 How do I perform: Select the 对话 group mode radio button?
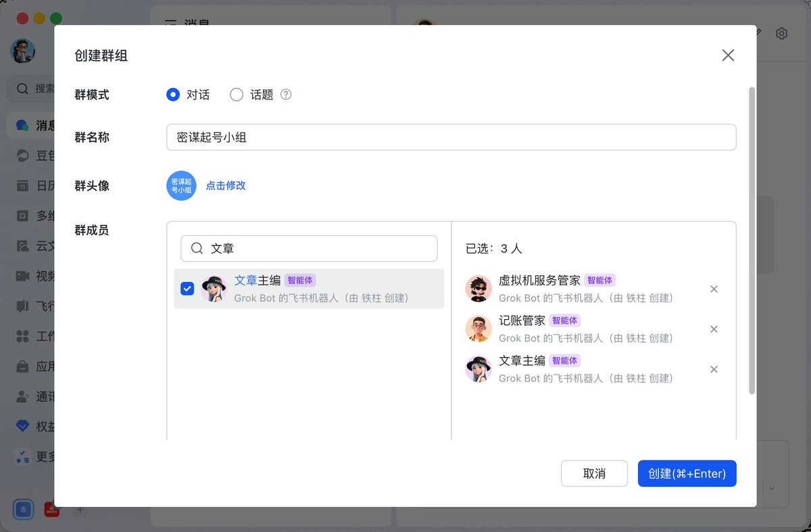click(173, 95)
